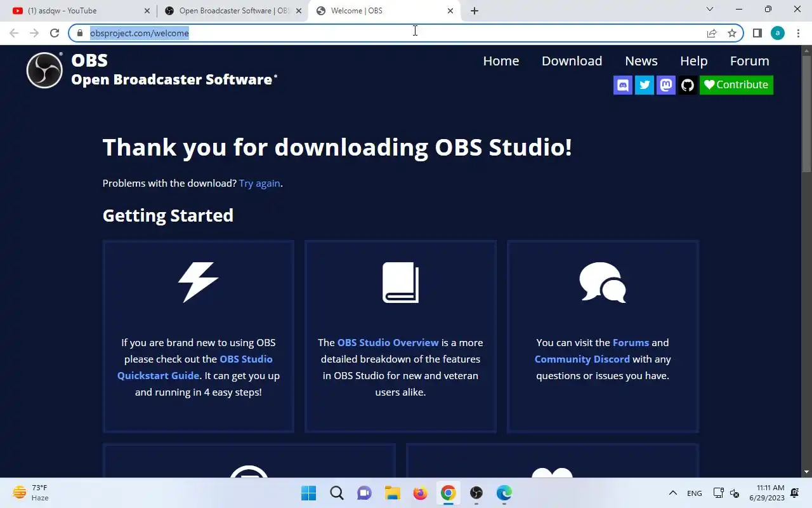The width and height of the screenshot is (812, 508).
Task: Bookmark this page with the star icon
Action: 732,33
